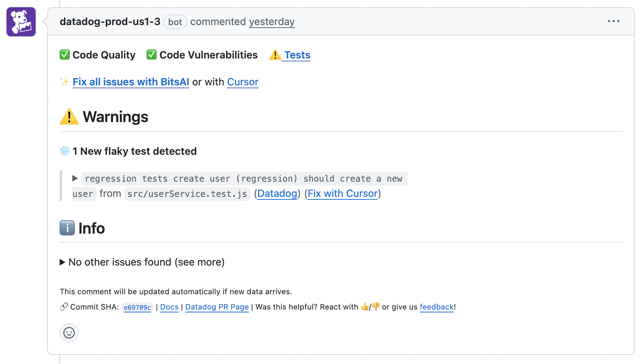Click the warning icon next to Tests

point(275,55)
